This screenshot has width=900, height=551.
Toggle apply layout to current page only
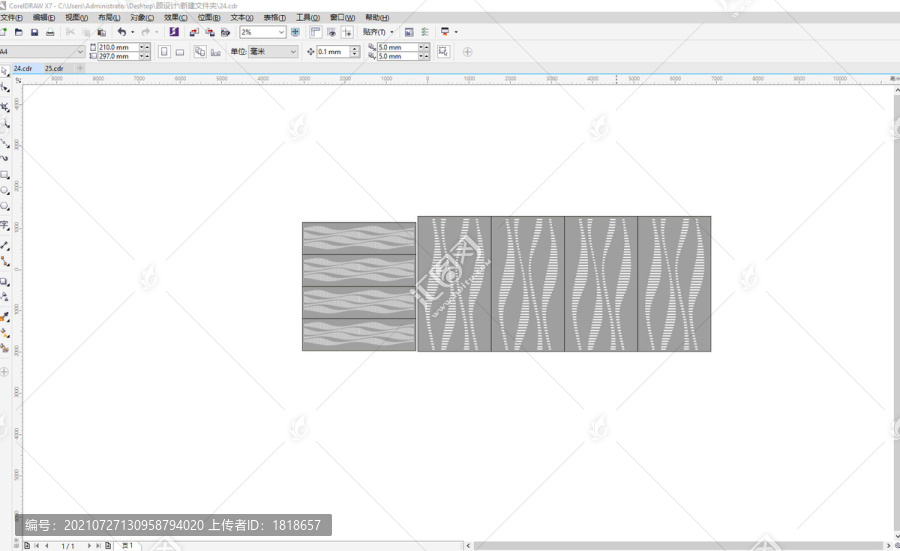coord(216,52)
